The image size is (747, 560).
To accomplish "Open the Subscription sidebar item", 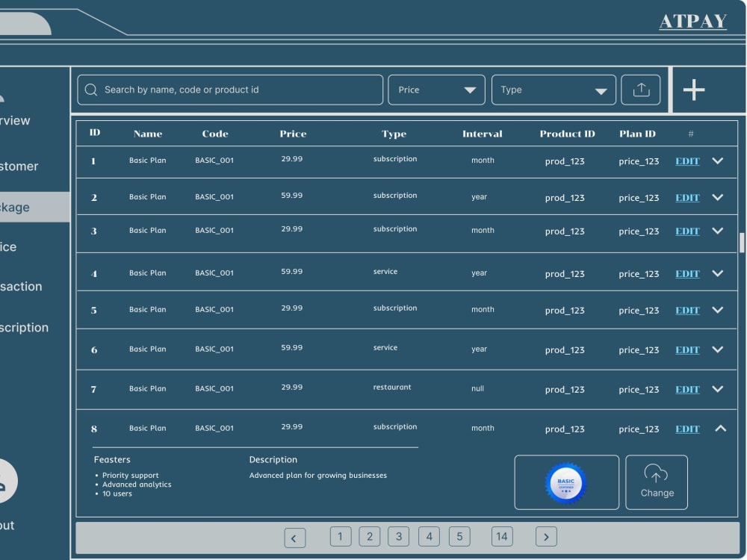I will 24,328.
